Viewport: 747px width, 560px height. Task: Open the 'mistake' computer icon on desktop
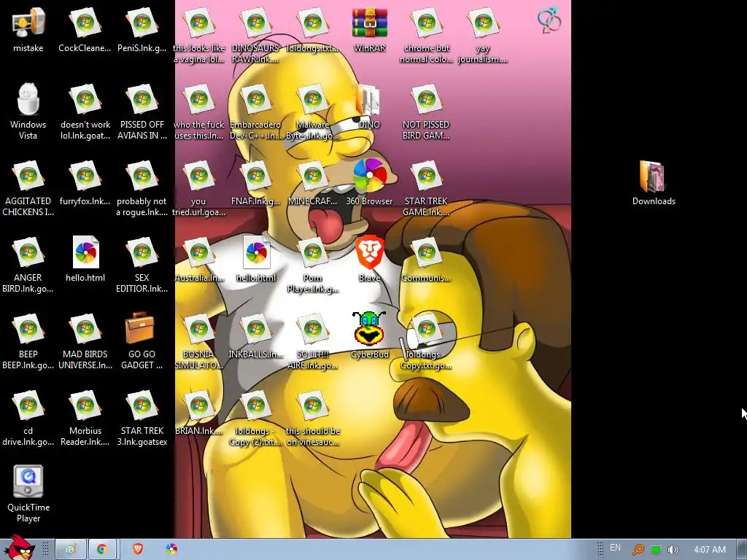coord(28,30)
